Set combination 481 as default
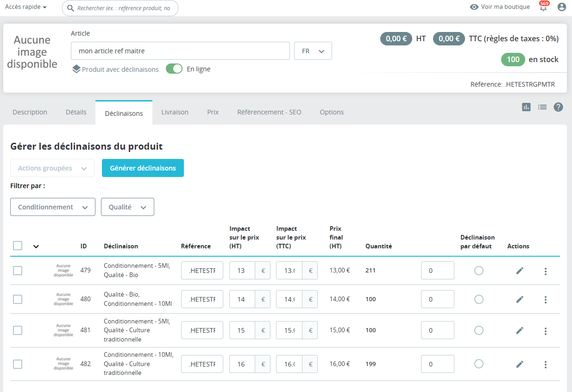The width and height of the screenshot is (572, 392). click(479, 330)
